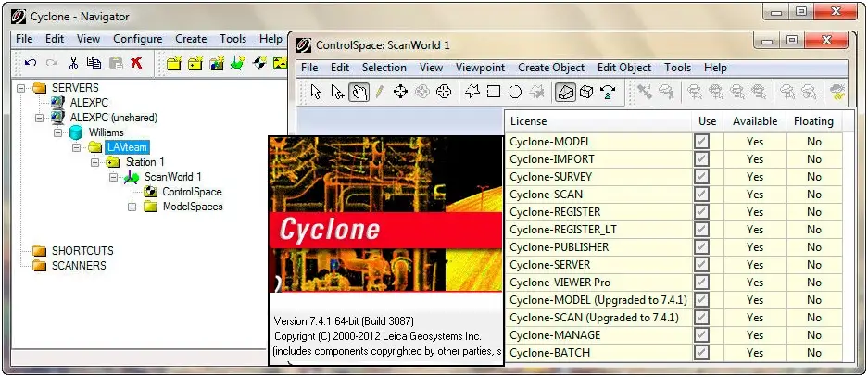Click the green create ScanWorld toolbar icon

click(x=238, y=63)
